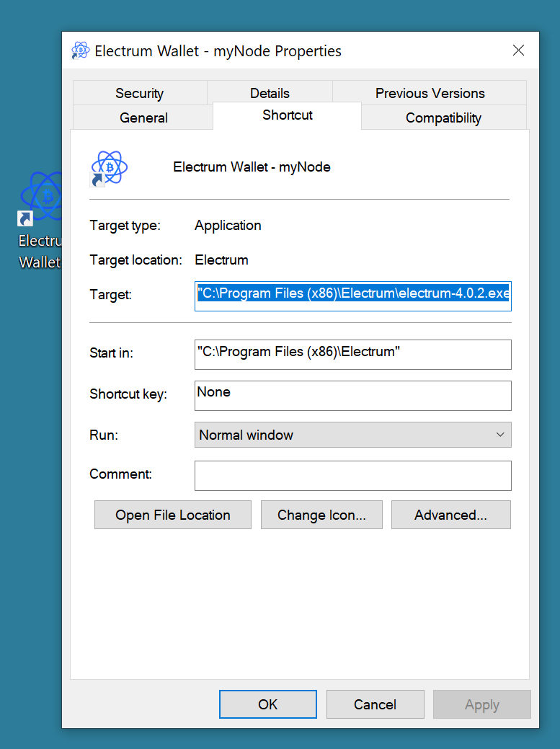
Task: Click the 'Application' target type value
Action: (x=228, y=226)
